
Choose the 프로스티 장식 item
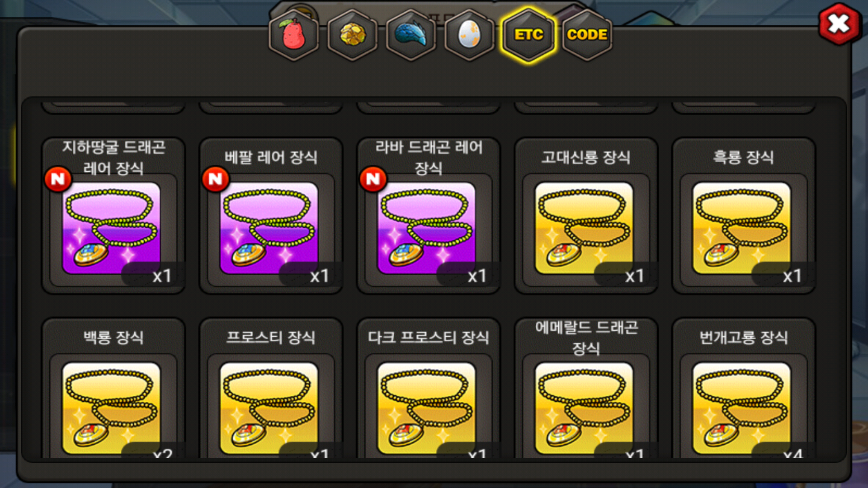coord(271,389)
